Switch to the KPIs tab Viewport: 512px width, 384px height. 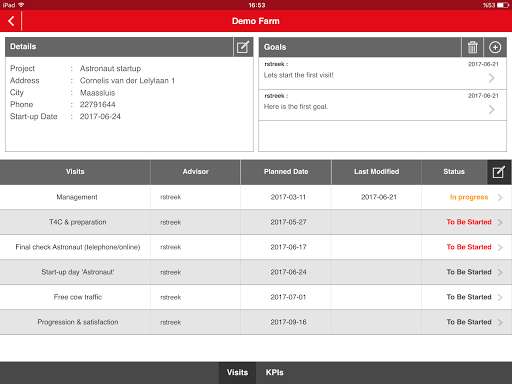coord(274,373)
